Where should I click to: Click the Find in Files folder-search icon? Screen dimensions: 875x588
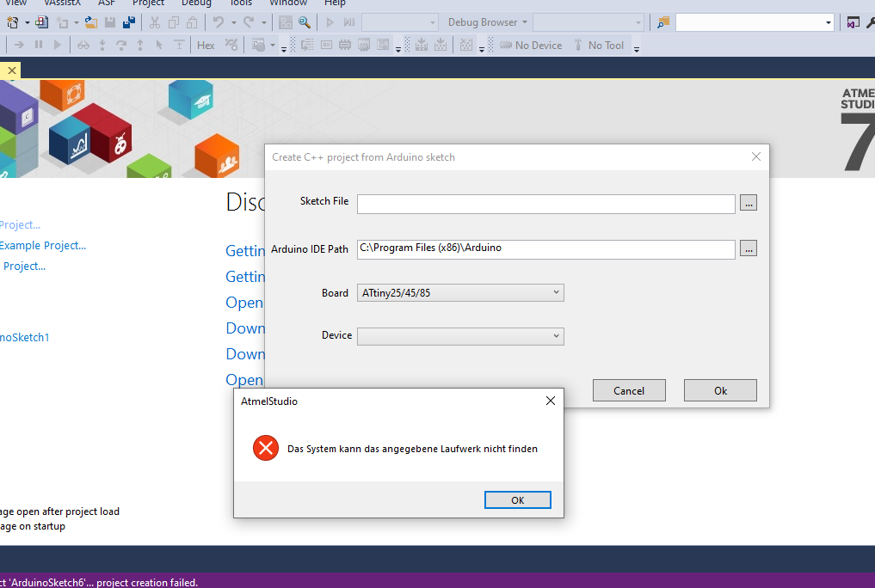[663, 22]
